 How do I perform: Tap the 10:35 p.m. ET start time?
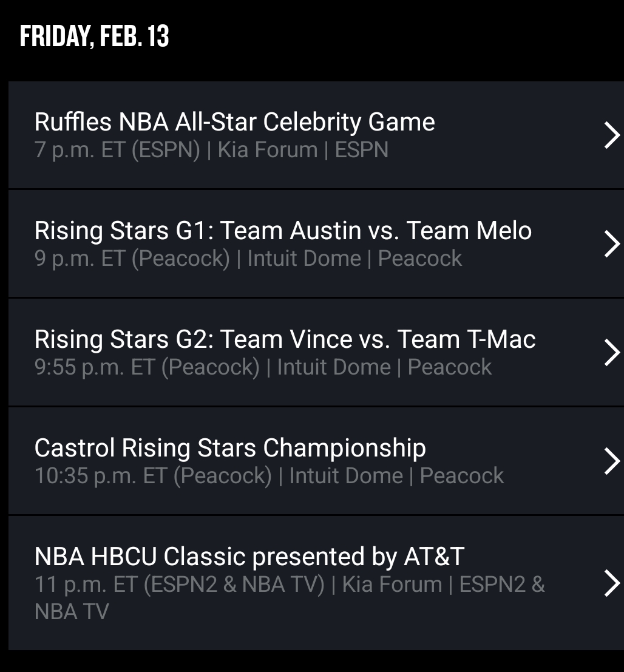(100, 476)
